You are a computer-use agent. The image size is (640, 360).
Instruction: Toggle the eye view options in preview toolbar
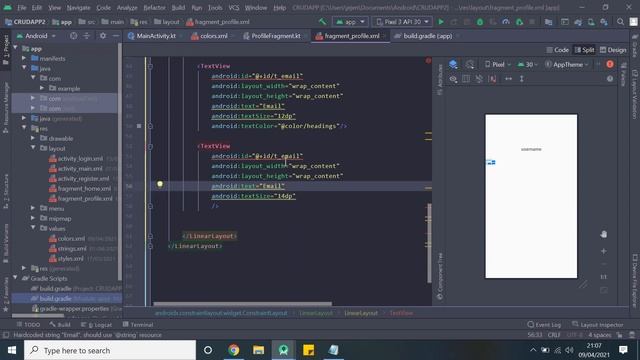click(x=453, y=79)
